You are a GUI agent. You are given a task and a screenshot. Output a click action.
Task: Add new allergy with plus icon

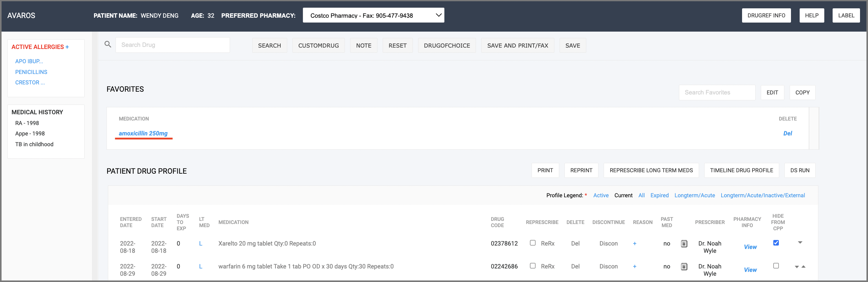[x=67, y=47]
